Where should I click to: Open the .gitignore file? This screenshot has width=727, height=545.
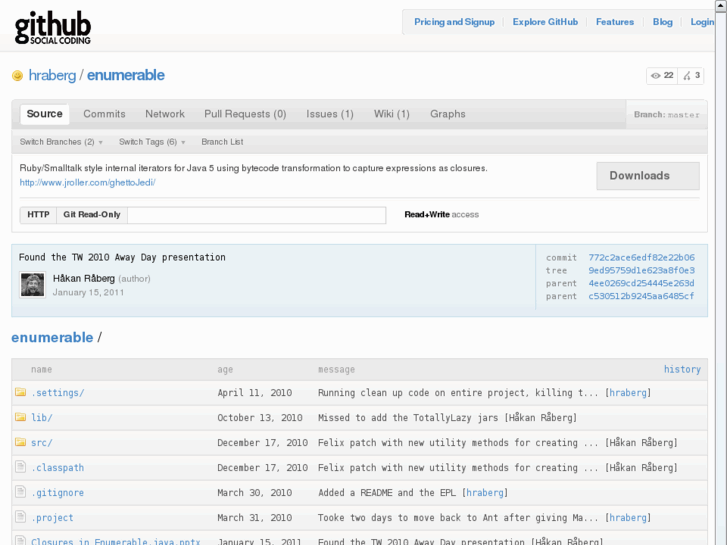pos(57,493)
